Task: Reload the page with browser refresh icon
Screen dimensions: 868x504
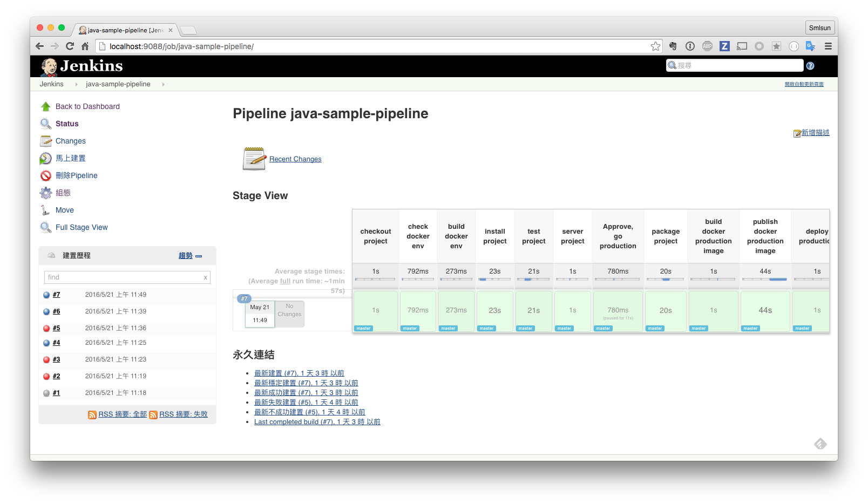Action: point(70,46)
